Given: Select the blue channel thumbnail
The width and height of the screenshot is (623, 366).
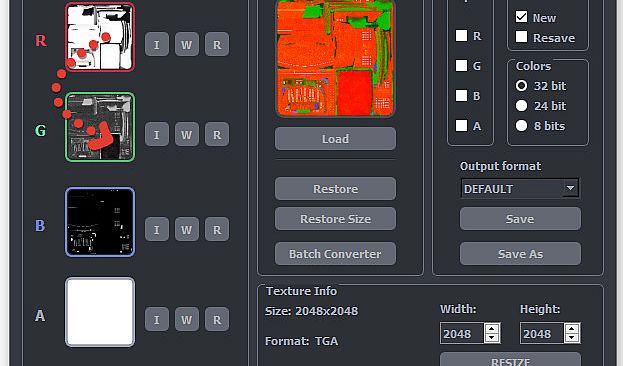Looking at the screenshot, I should point(100,222).
